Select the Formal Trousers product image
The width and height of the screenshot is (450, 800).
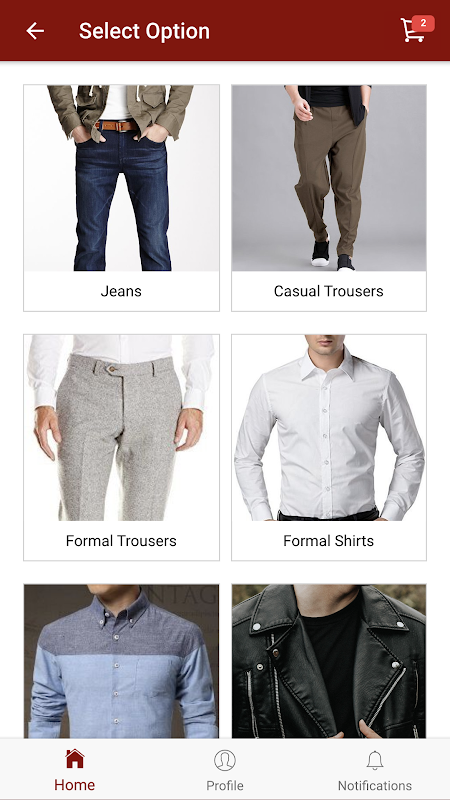pos(121,428)
